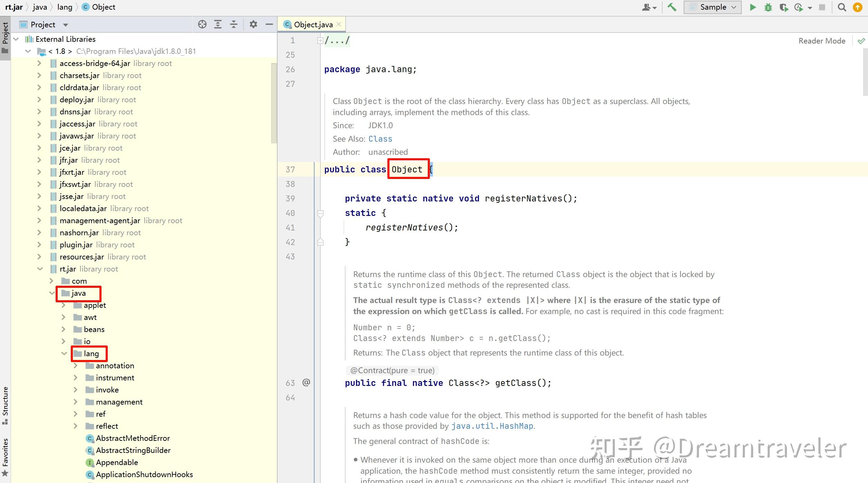Open Search Everywhere with the magnifier icon
The image size is (868, 483).
pyautogui.click(x=842, y=7)
